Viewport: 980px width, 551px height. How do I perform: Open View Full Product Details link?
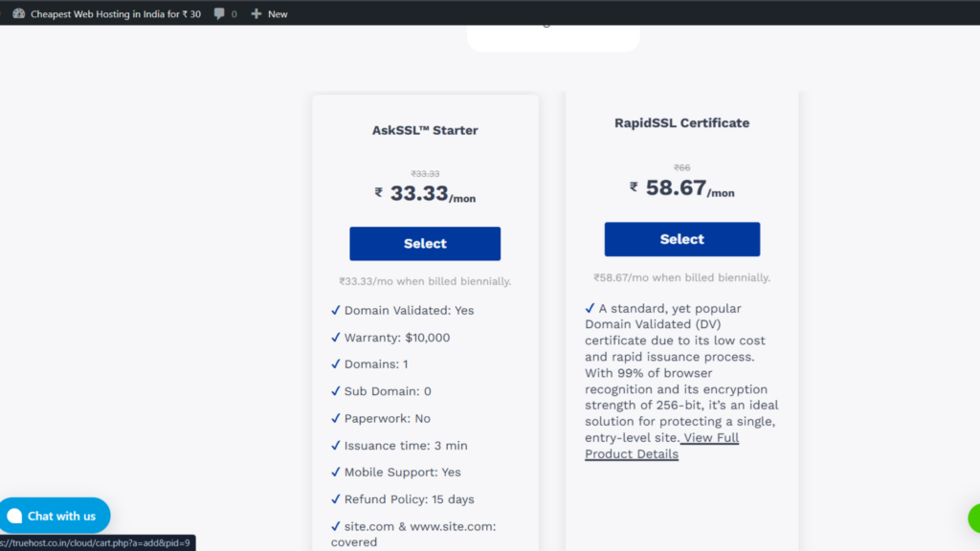click(x=662, y=446)
